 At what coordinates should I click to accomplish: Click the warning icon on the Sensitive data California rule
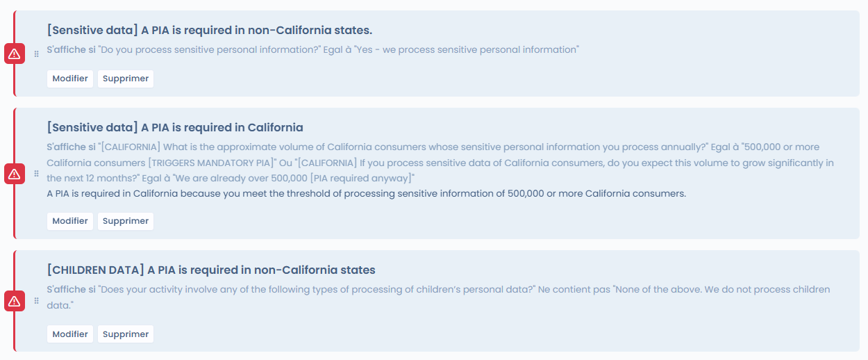[14, 174]
